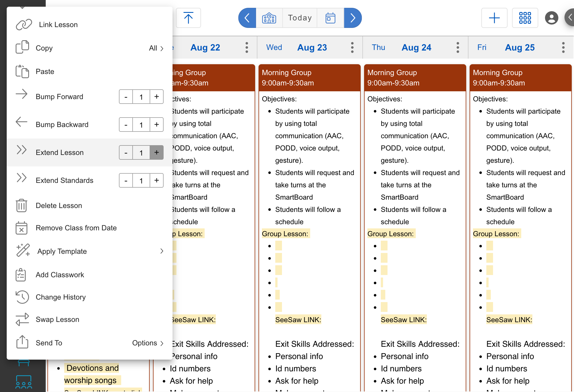Open Aug 23 day options menu
The width and height of the screenshot is (574, 392).
352,47
